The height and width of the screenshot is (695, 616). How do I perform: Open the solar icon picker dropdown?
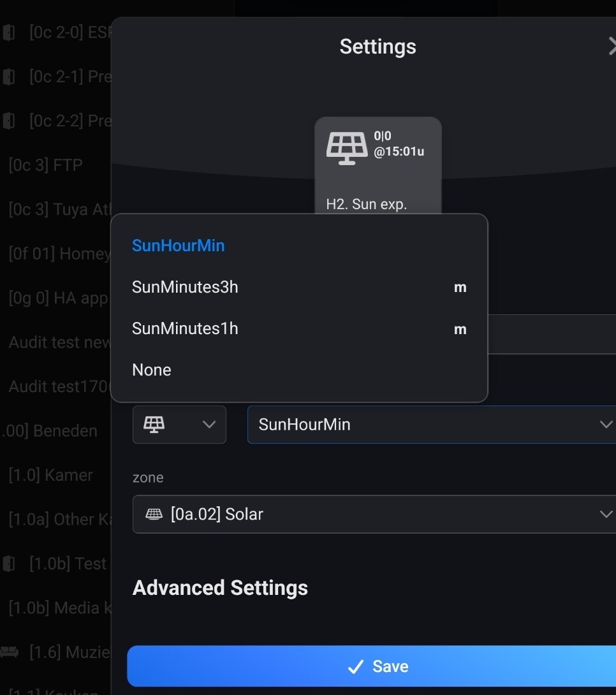pos(179,425)
